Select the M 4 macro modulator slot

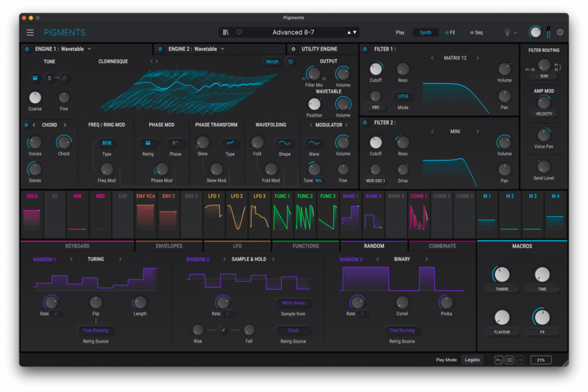(556, 214)
